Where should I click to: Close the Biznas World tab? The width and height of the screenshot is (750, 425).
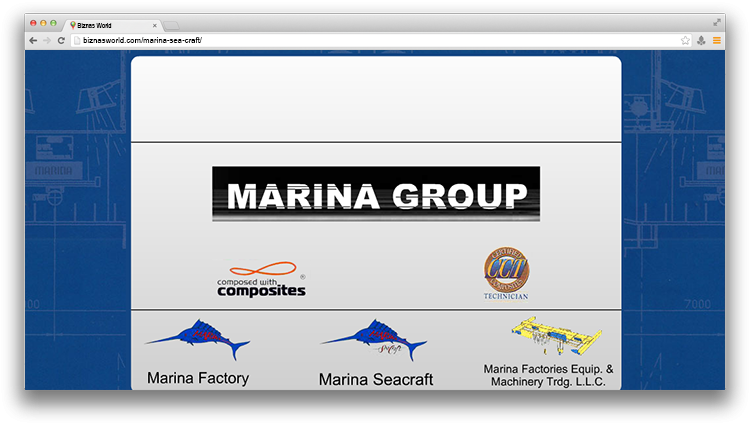click(x=153, y=24)
